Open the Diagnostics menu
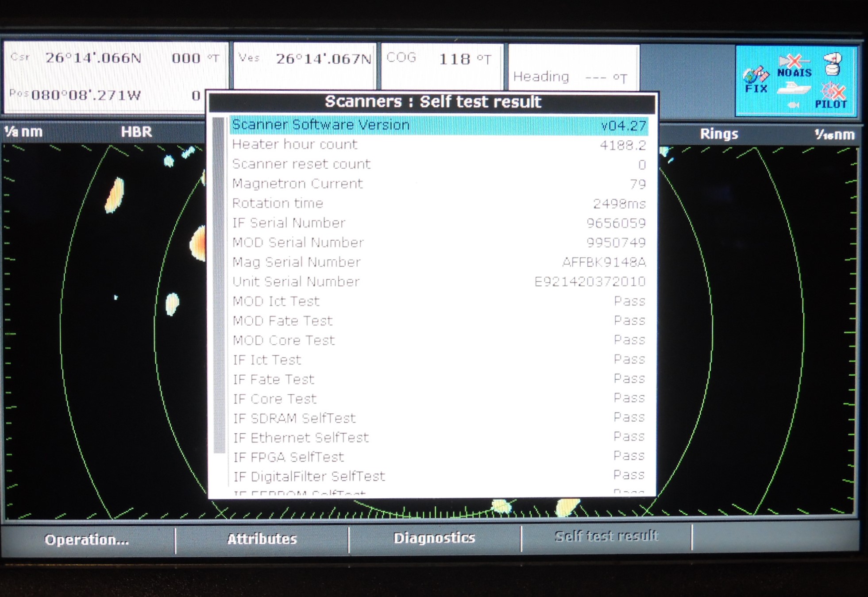The height and width of the screenshot is (597, 868). point(436,538)
